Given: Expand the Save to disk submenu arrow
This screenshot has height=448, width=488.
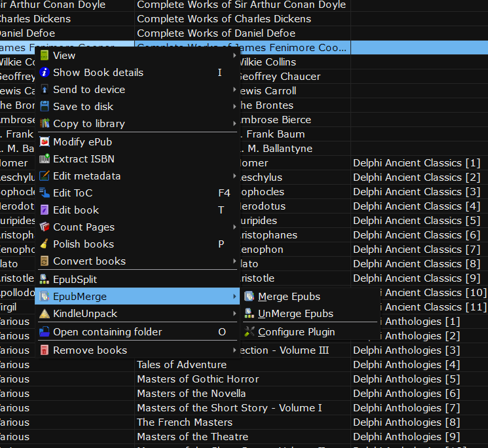Looking at the screenshot, I should 235,106.
